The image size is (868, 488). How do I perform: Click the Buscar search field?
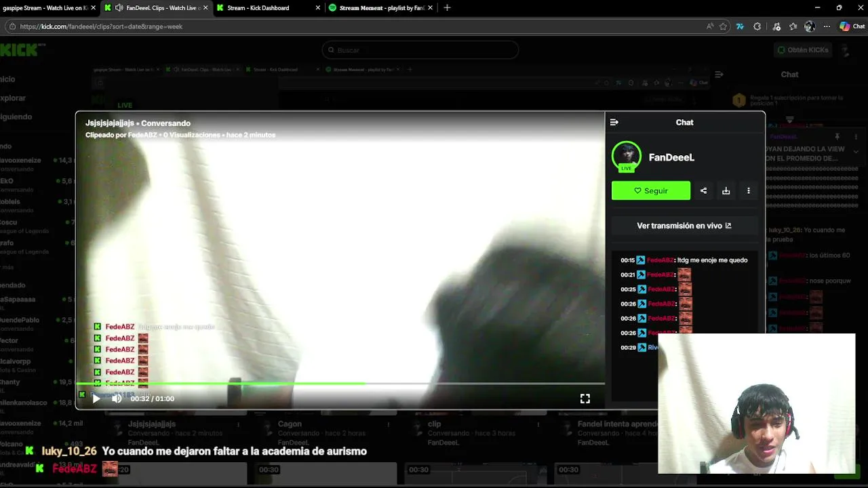420,50
